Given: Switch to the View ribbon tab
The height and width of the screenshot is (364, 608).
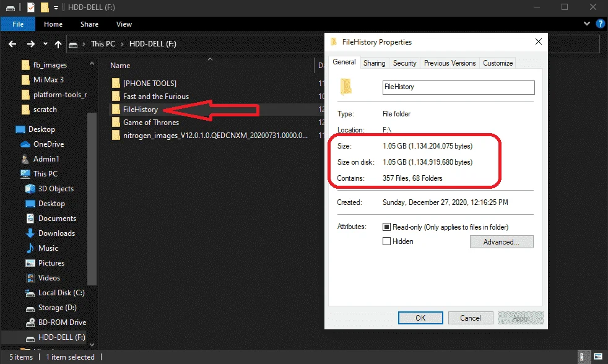Looking at the screenshot, I should (124, 24).
